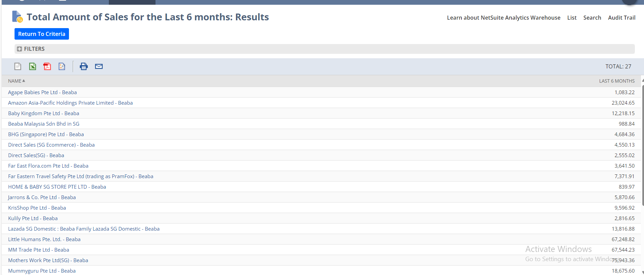Open Amazon Asia-Pacific Holdings customer record
Image resolution: width=644 pixels, height=275 pixels.
click(70, 103)
